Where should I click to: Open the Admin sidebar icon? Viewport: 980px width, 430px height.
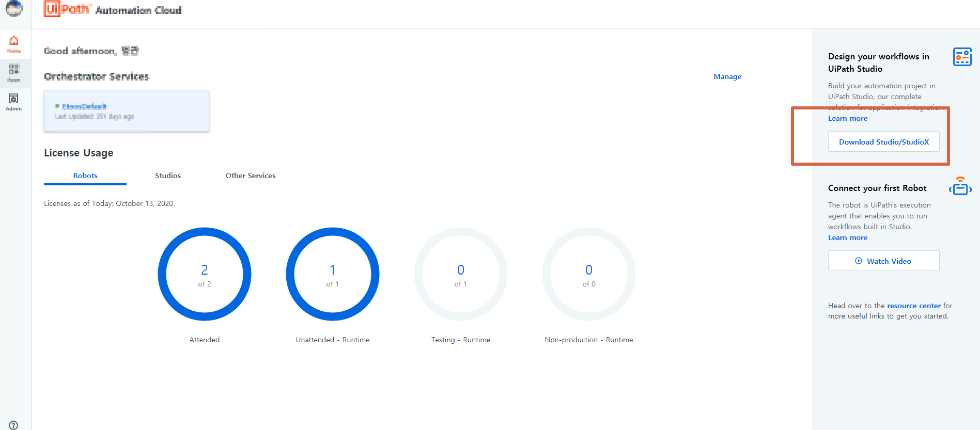coord(14,102)
